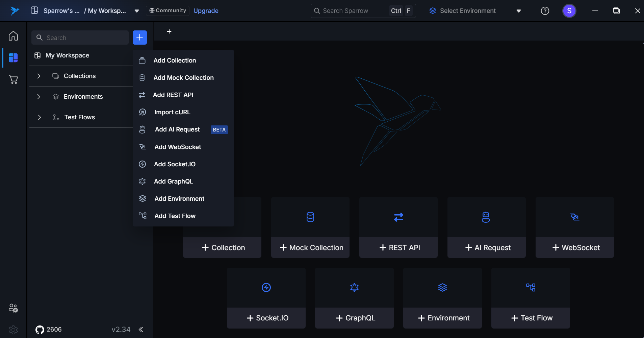The width and height of the screenshot is (644, 338).
Task: Open the Marketplace cart icon
Action: (x=13, y=79)
